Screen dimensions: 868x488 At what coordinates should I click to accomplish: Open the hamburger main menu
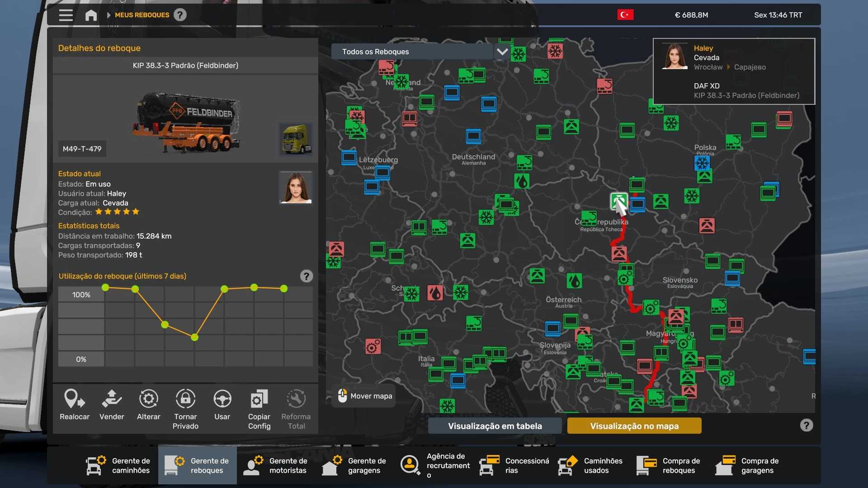point(66,15)
